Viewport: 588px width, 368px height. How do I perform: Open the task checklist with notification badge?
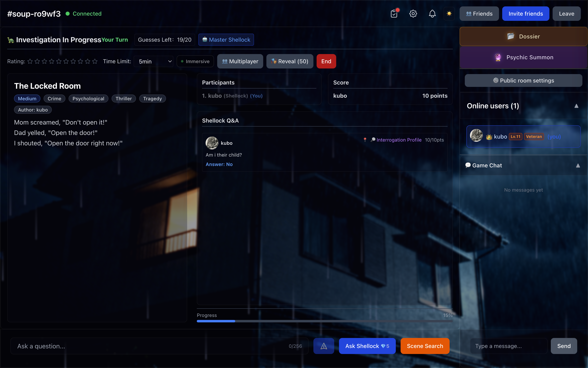coord(394,14)
